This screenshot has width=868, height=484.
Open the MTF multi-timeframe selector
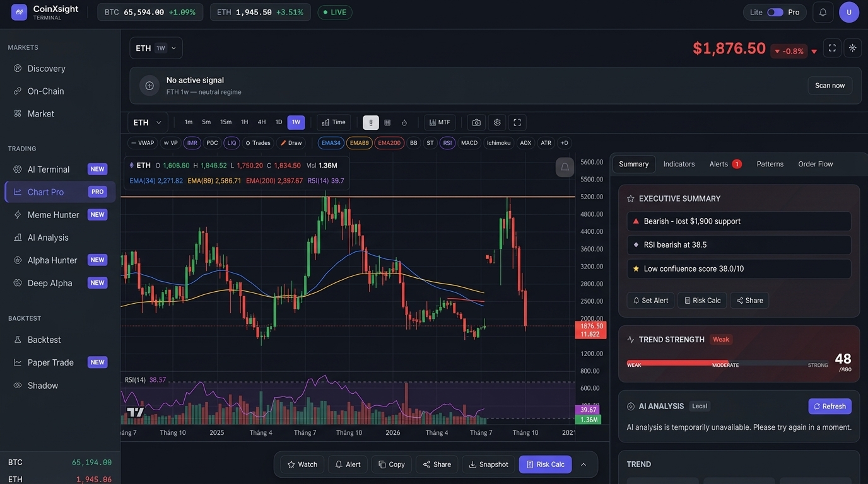pyautogui.click(x=440, y=122)
